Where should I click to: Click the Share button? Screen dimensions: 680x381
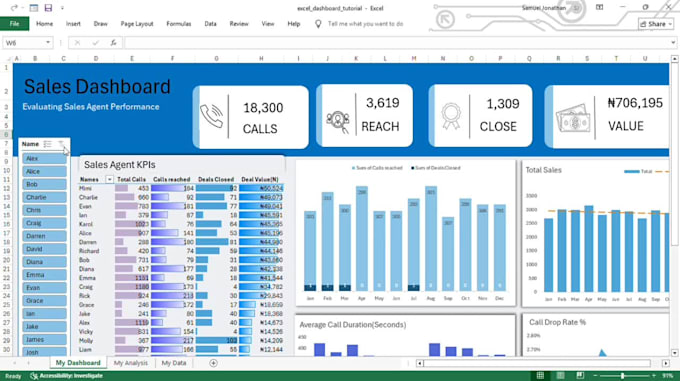point(656,24)
